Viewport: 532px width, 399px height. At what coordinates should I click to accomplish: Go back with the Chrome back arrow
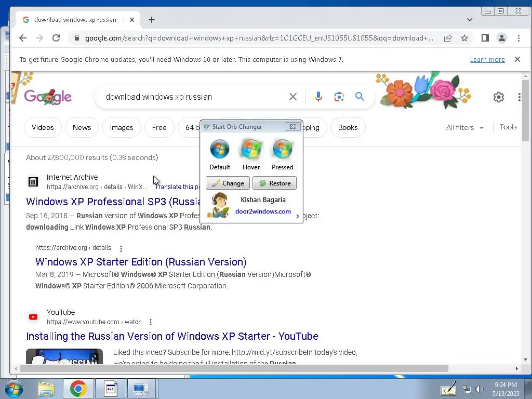tap(23, 38)
